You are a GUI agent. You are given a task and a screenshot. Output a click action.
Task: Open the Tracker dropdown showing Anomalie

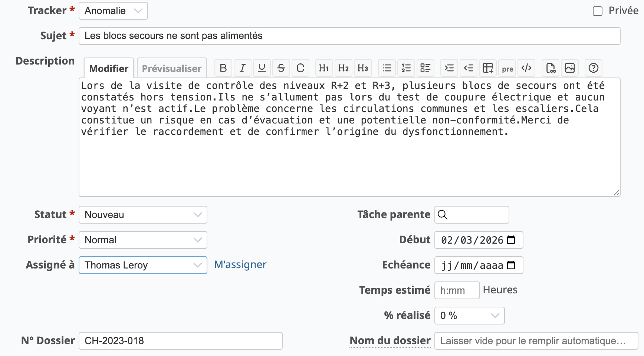(x=113, y=11)
